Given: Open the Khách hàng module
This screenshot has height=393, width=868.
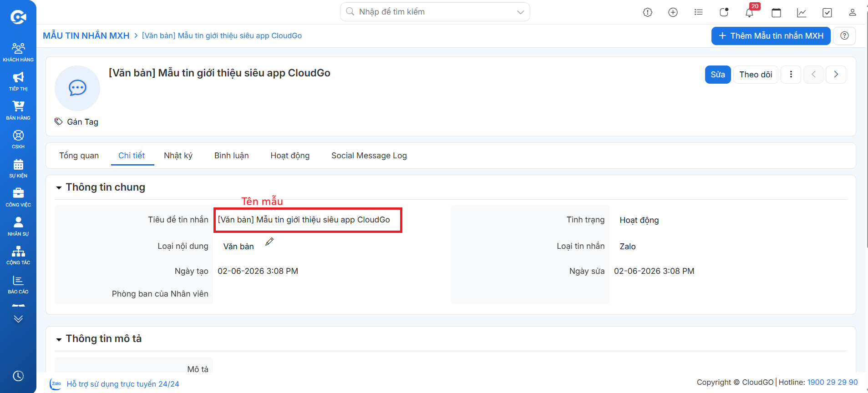Looking at the screenshot, I should click(x=18, y=52).
